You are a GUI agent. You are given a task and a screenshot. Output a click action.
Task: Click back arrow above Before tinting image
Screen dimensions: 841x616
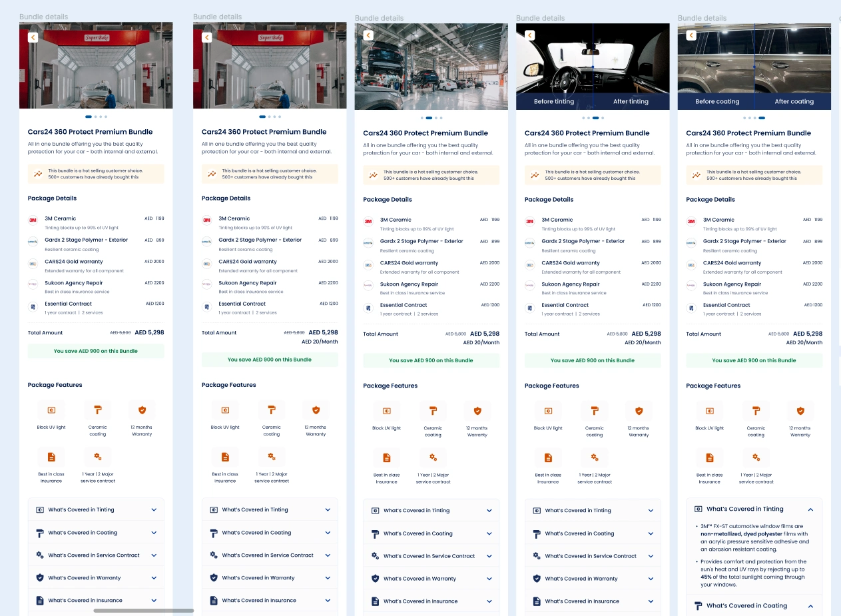(x=530, y=35)
